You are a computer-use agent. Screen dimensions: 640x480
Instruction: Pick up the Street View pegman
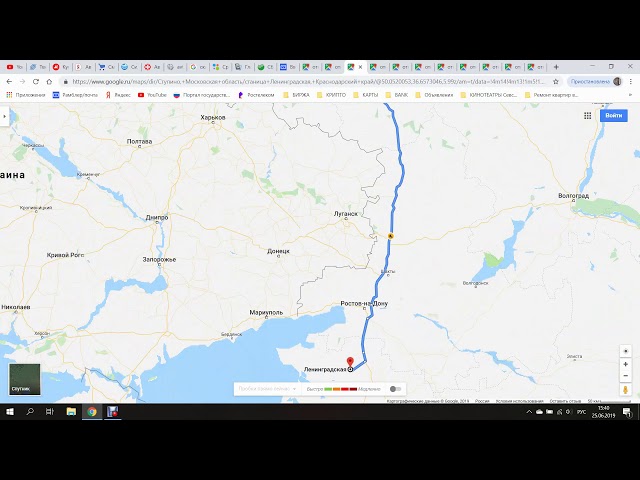[x=625, y=390]
